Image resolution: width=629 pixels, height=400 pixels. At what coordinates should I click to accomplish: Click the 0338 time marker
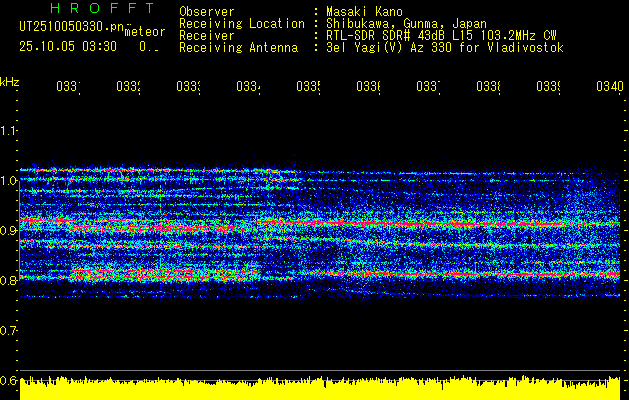tap(489, 87)
